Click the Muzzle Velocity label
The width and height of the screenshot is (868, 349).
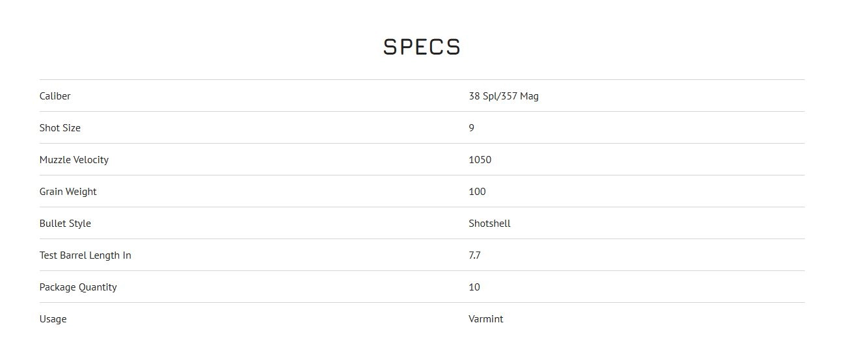(x=74, y=160)
